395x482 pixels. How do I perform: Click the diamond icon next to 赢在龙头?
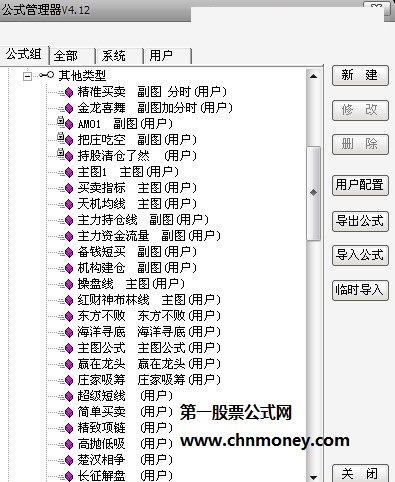(69, 364)
